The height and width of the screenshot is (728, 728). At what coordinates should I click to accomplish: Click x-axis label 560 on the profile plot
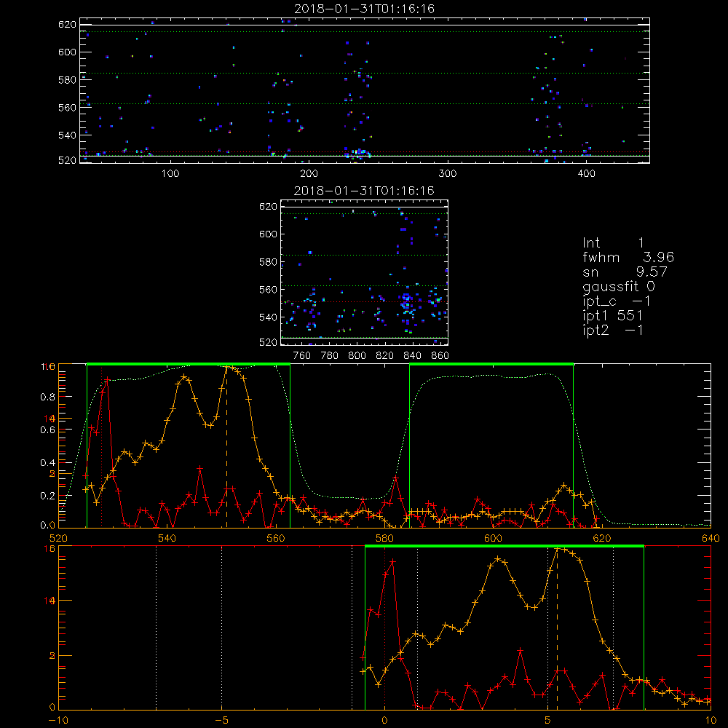[x=276, y=538]
